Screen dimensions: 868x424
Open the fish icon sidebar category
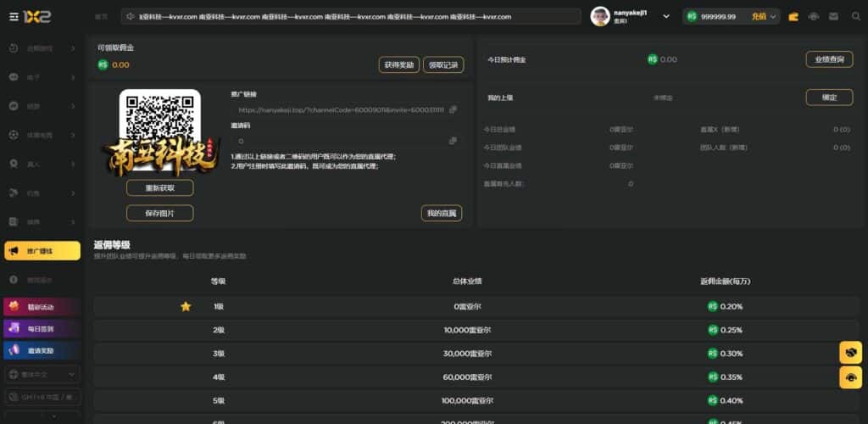(14, 192)
